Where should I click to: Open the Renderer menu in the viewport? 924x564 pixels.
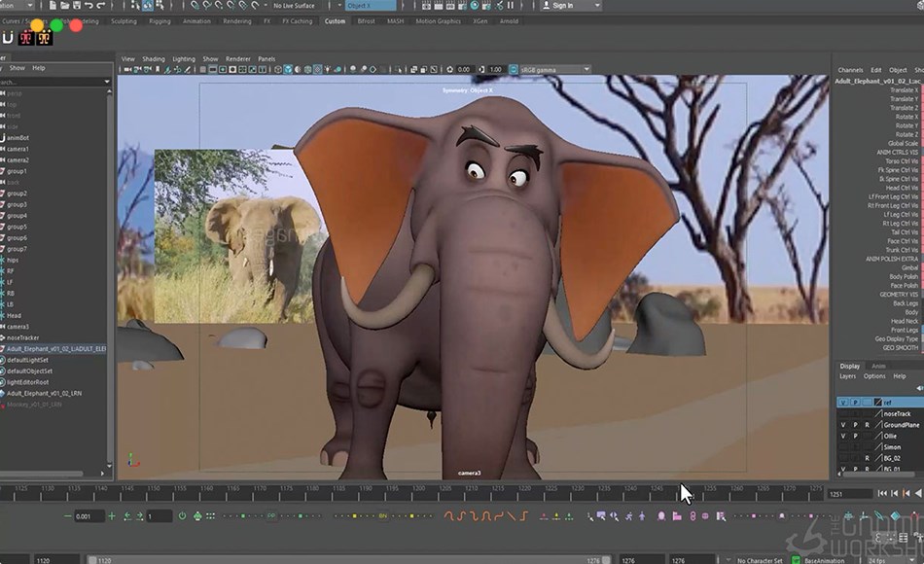tap(237, 58)
